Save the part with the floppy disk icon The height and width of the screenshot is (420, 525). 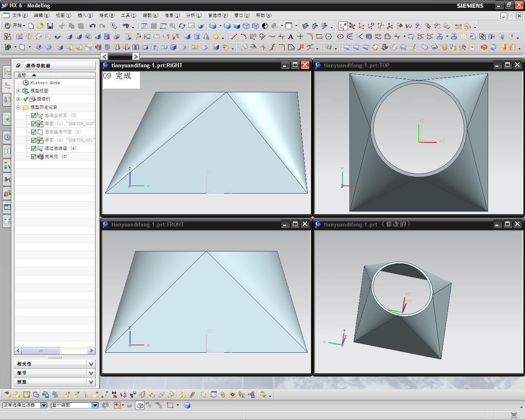pos(50,26)
